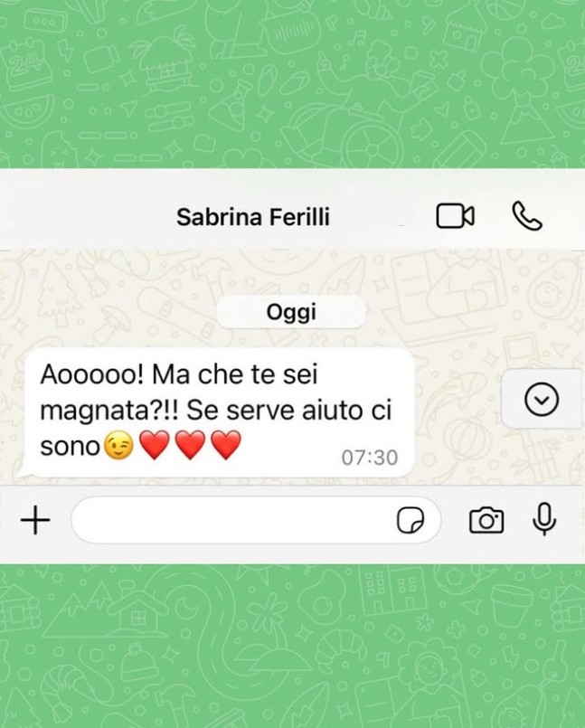Tap the last red heart emoji

pyautogui.click(x=226, y=445)
